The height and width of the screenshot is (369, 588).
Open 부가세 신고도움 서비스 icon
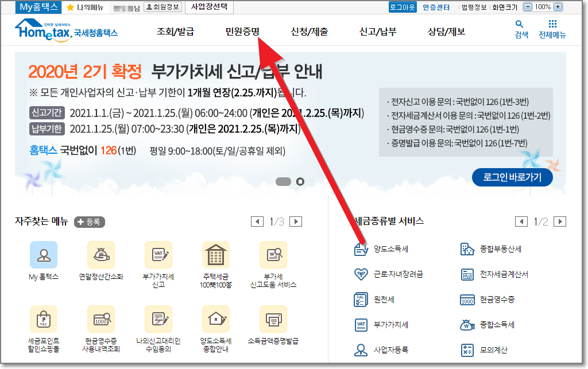(x=273, y=255)
